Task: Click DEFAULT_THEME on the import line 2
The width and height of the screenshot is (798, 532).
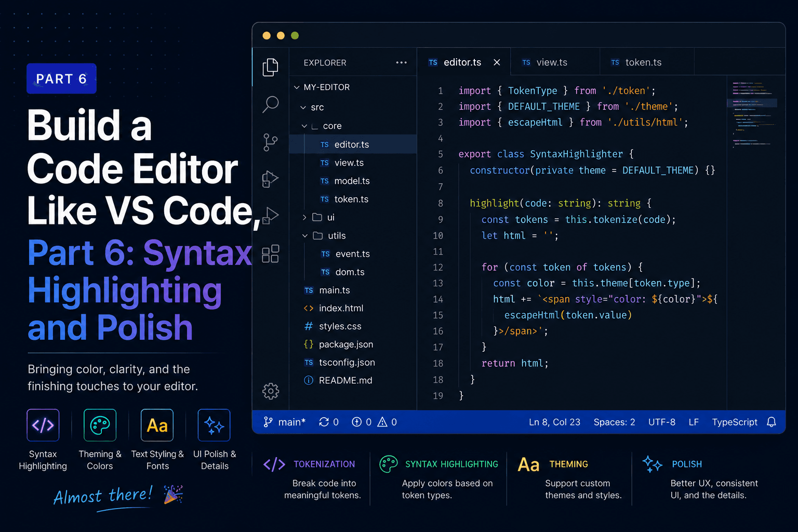Action: [543, 107]
